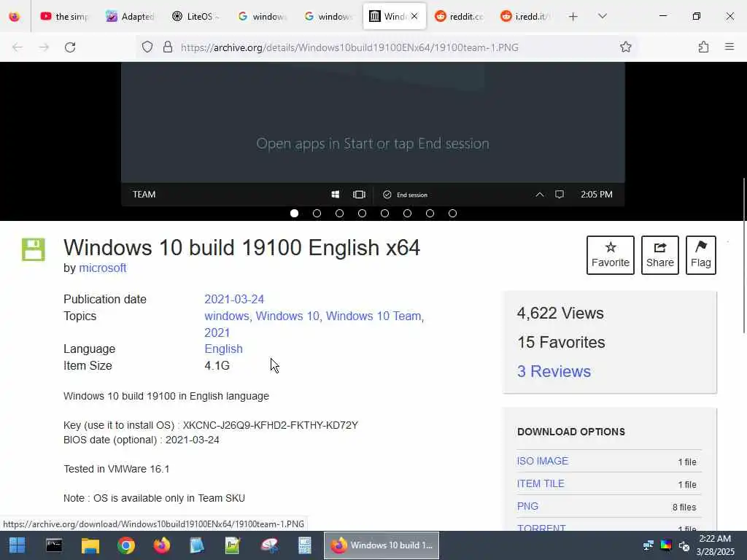The width and height of the screenshot is (747, 560).
Task: Open a new tab with plus button
Action: [x=573, y=17]
